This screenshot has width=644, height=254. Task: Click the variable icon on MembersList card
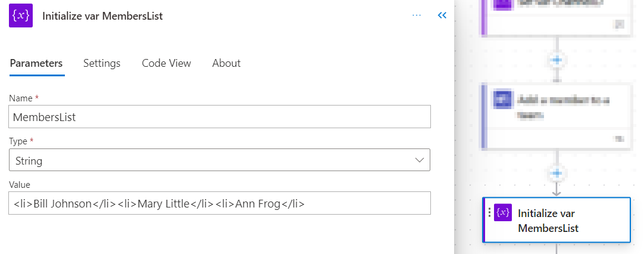(503, 212)
